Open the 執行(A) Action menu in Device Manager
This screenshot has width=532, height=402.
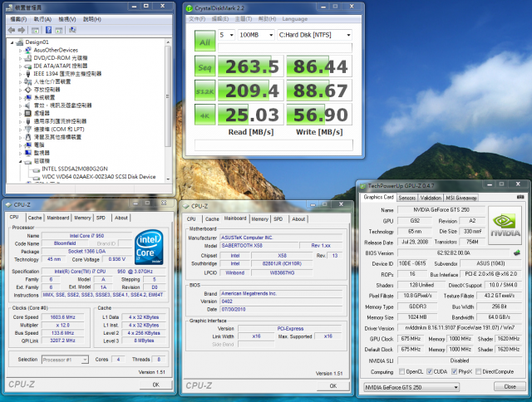pos(42,19)
